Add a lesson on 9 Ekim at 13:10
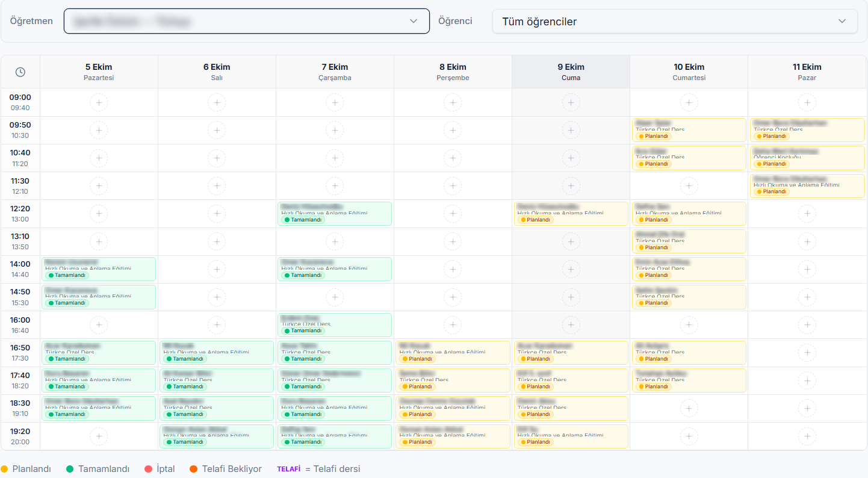The image size is (868, 478). pos(571,241)
